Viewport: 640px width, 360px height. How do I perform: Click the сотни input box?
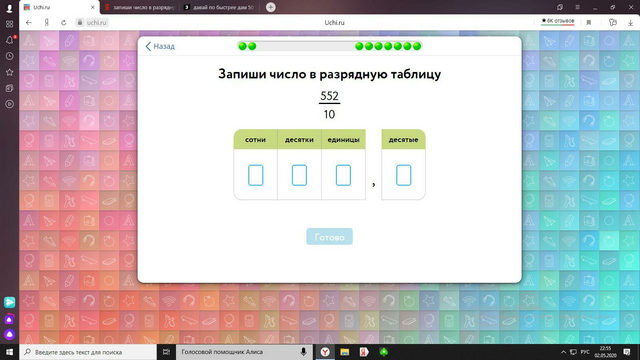[256, 175]
